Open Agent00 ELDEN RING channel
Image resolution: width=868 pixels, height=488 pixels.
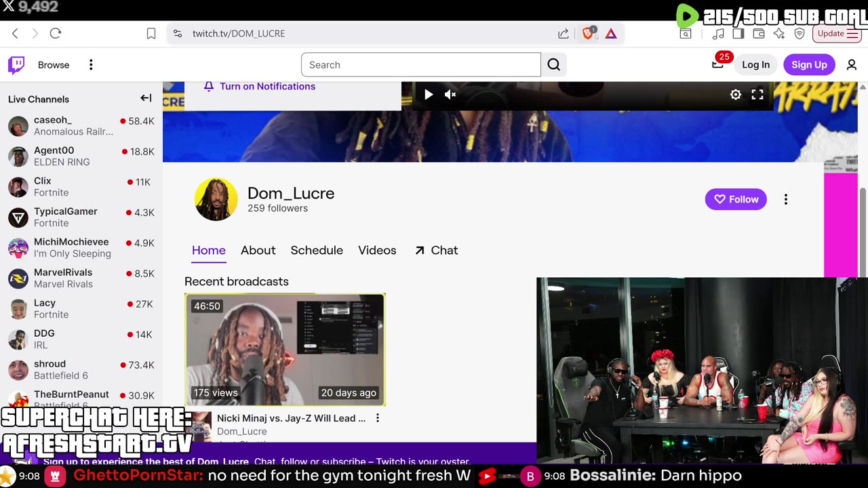[81, 156]
